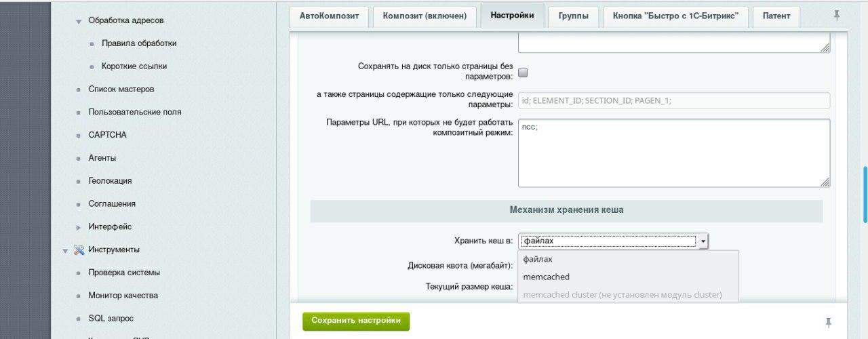868x339 pixels.
Task: Collapse the Обработка адресов tree section
Action: [x=79, y=22]
